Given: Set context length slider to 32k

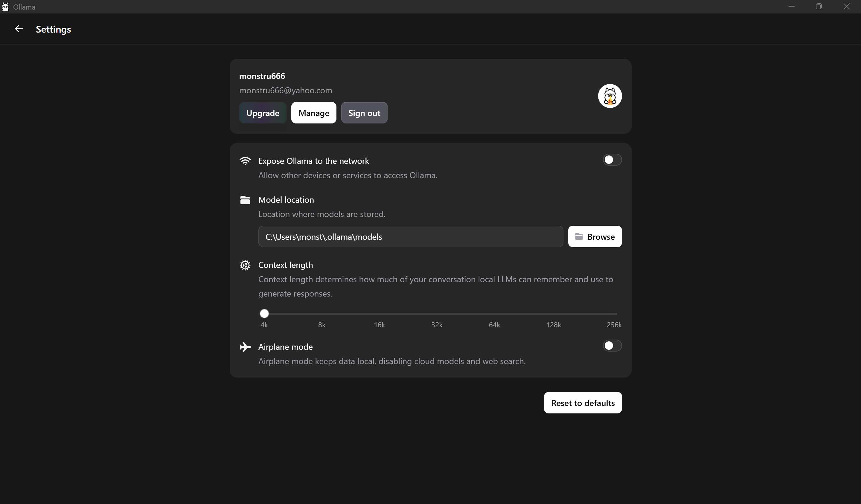Looking at the screenshot, I should [437, 314].
